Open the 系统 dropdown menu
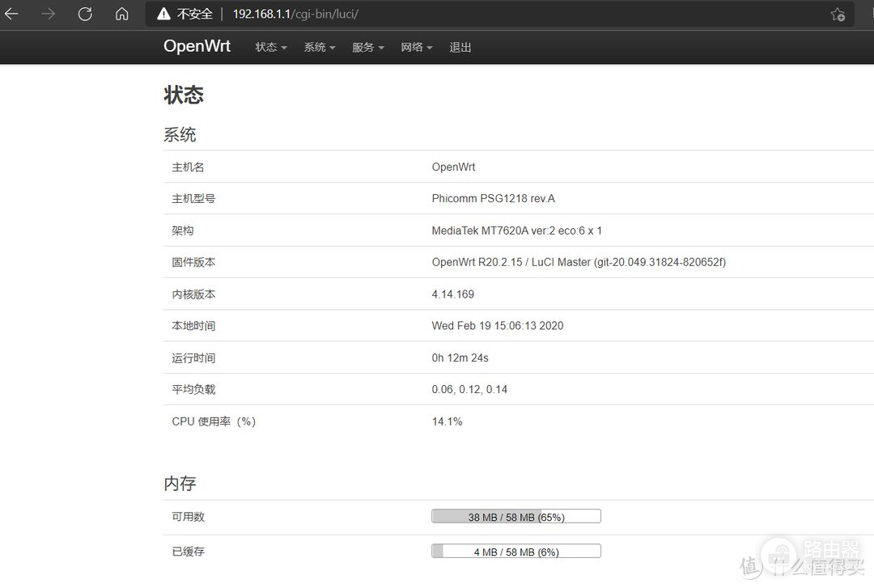 click(319, 48)
